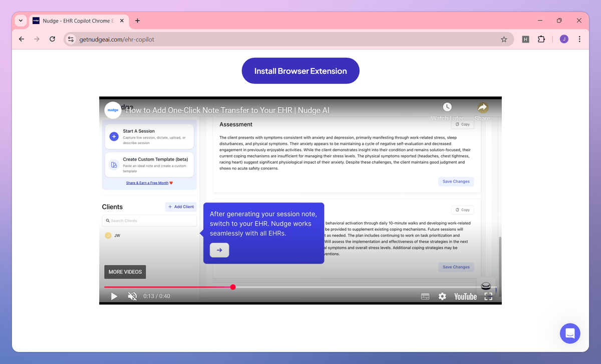Open Chrome three-dot menu
601x364 pixels.
[579, 39]
